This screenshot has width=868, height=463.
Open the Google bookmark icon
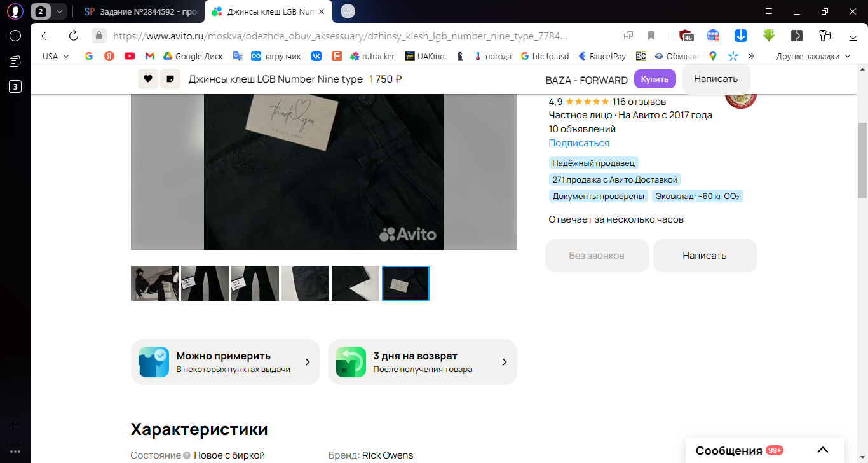[x=89, y=56]
